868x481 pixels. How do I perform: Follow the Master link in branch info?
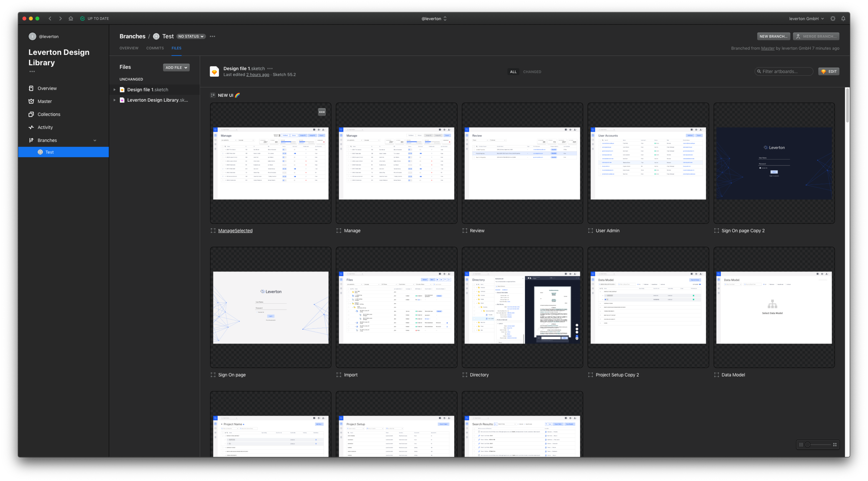point(768,48)
